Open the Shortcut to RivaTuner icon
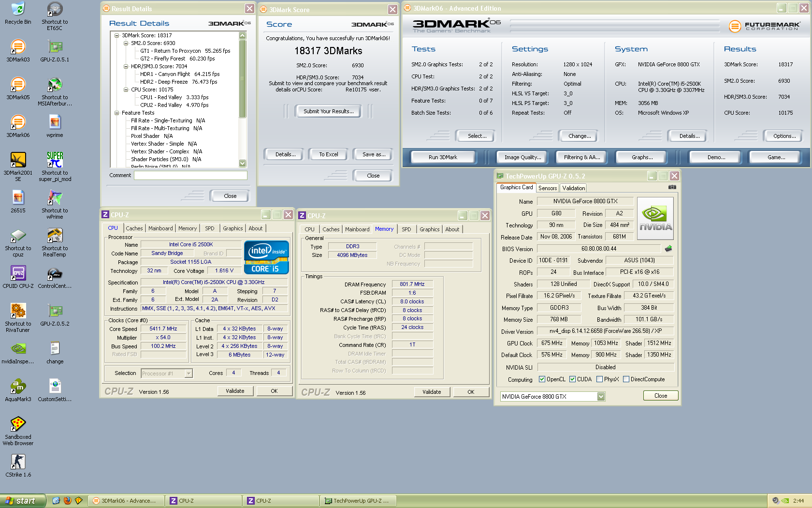Screen dimensions: 812x508 click(x=18, y=318)
